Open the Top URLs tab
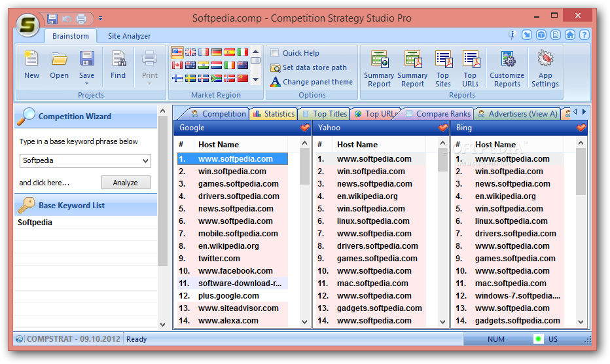This screenshot has width=610, height=364. point(376,114)
